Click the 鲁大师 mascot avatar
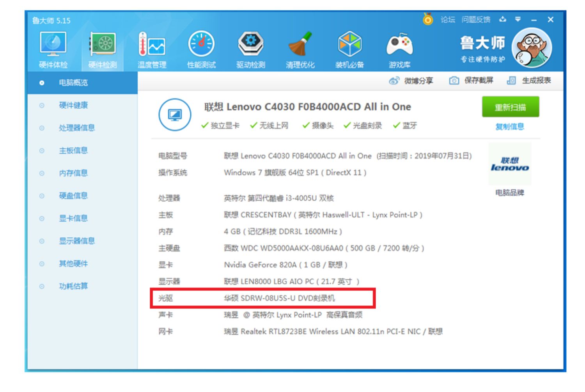Image resolution: width=585 pixels, height=392 pixels. pos(532,48)
